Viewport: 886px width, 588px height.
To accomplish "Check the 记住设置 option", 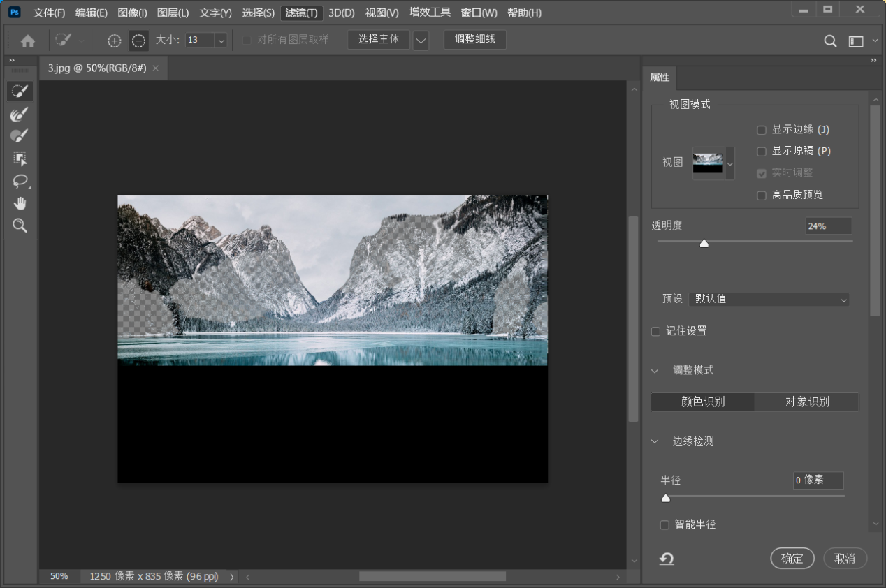I will pos(655,331).
